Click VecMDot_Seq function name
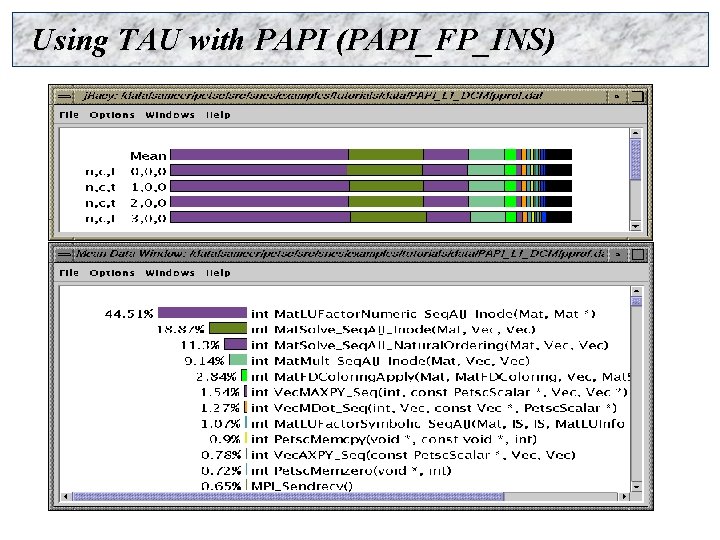This screenshot has width=720, height=540. (433, 408)
